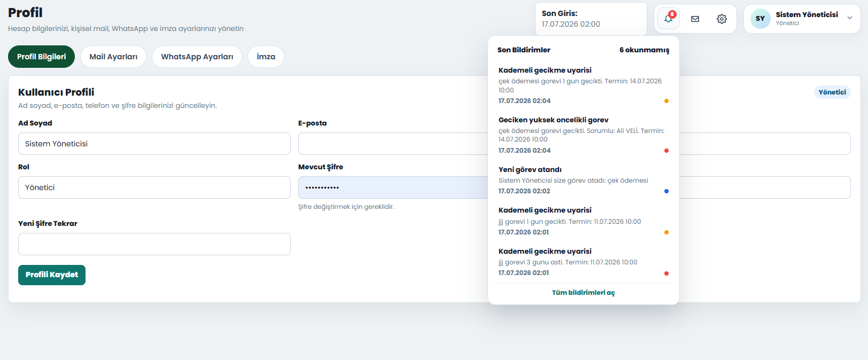This screenshot has width=868, height=360.
Task: Expand the Sistem Yöneticisi user menu chevron
Action: click(850, 18)
